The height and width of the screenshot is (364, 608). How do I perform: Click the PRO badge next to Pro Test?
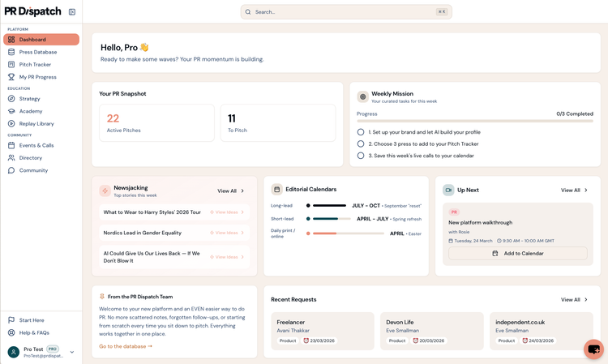(x=53, y=349)
